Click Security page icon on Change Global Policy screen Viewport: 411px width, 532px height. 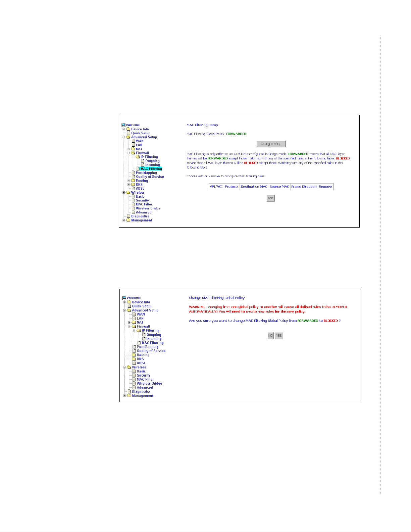pos(134,375)
